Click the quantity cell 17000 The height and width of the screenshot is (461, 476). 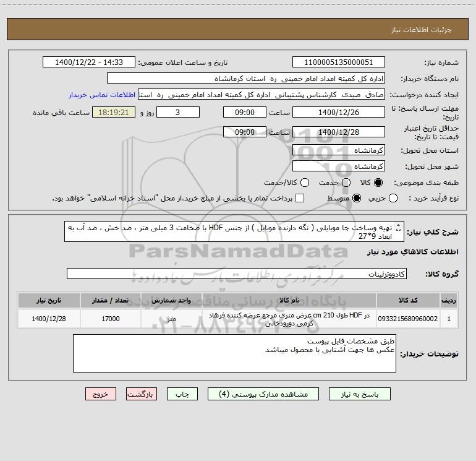pyautogui.click(x=111, y=319)
